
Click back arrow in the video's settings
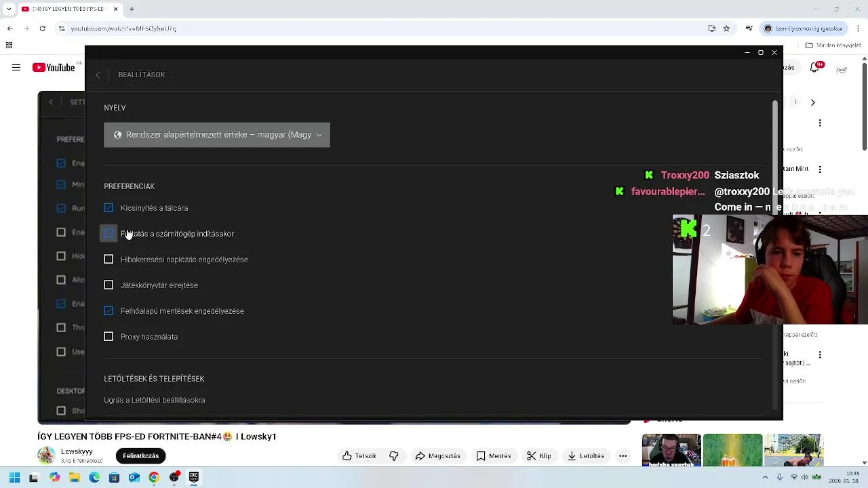point(51,102)
